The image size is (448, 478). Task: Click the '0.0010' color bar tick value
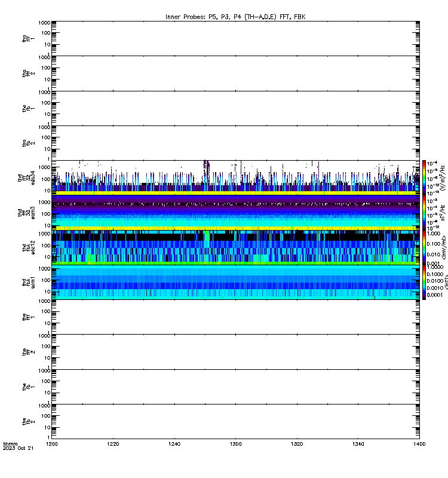tap(435, 288)
